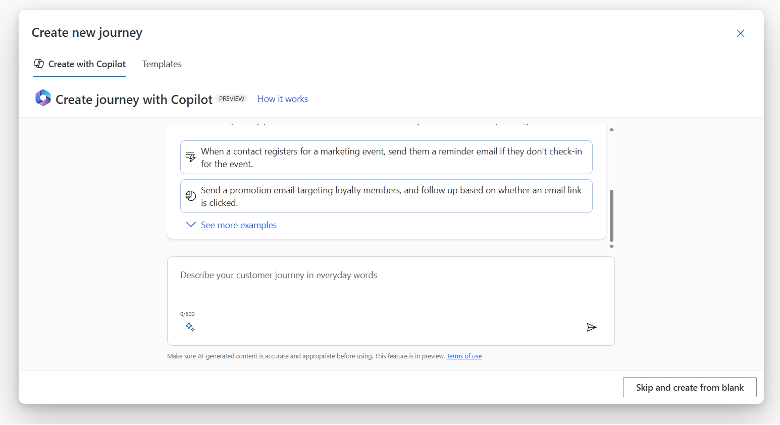
Task: Click the PREVIEW badge next to the heading
Action: pos(232,99)
